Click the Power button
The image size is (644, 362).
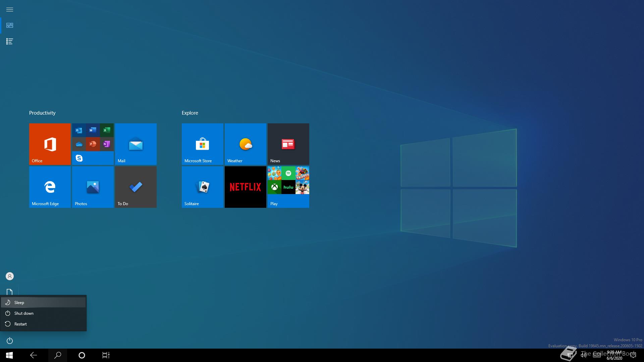click(x=10, y=341)
